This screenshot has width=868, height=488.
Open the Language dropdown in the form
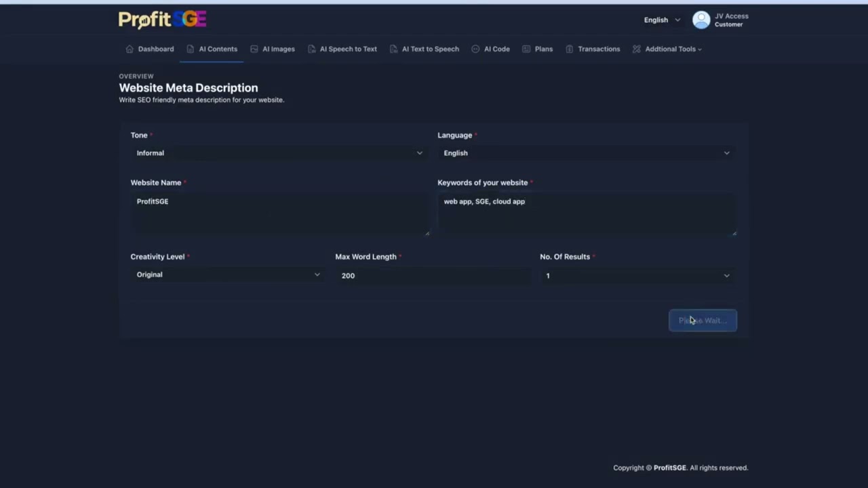(587, 153)
